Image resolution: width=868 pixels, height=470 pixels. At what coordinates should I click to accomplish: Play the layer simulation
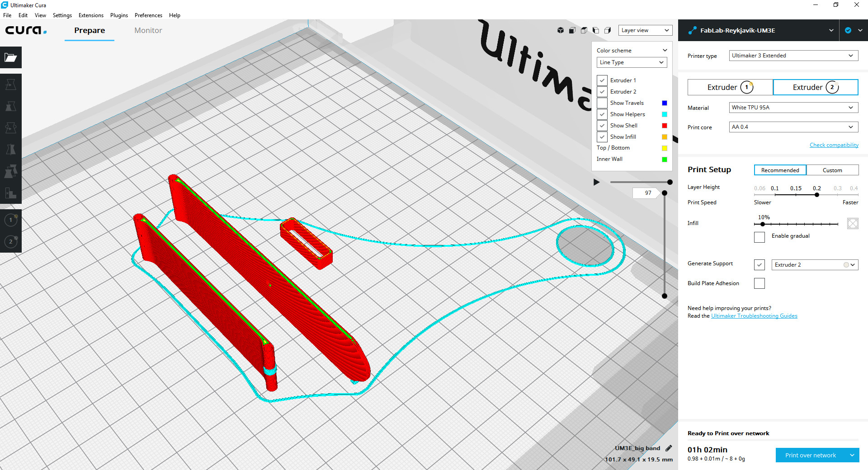[x=596, y=182]
